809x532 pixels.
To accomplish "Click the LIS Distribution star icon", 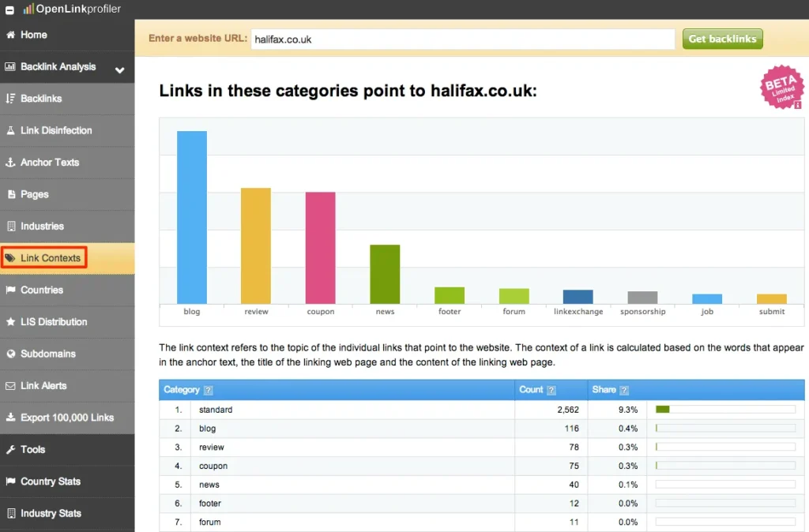I will [x=10, y=322].
